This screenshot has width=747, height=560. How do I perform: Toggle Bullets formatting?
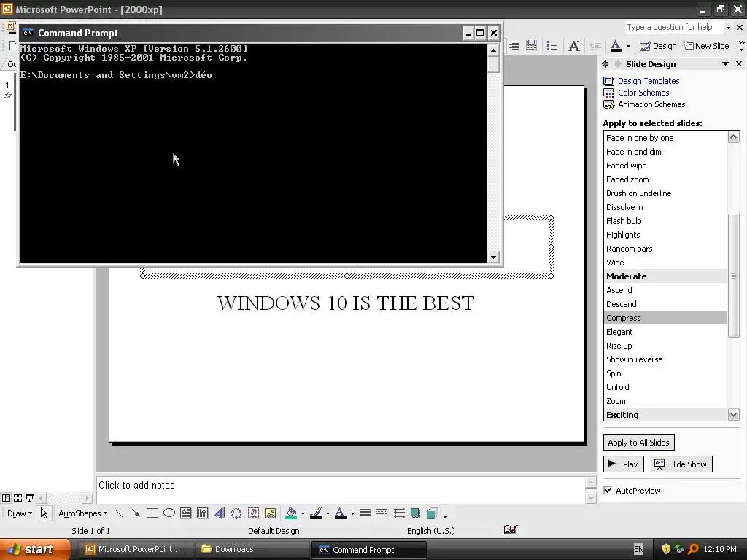(x=552, y=46)
